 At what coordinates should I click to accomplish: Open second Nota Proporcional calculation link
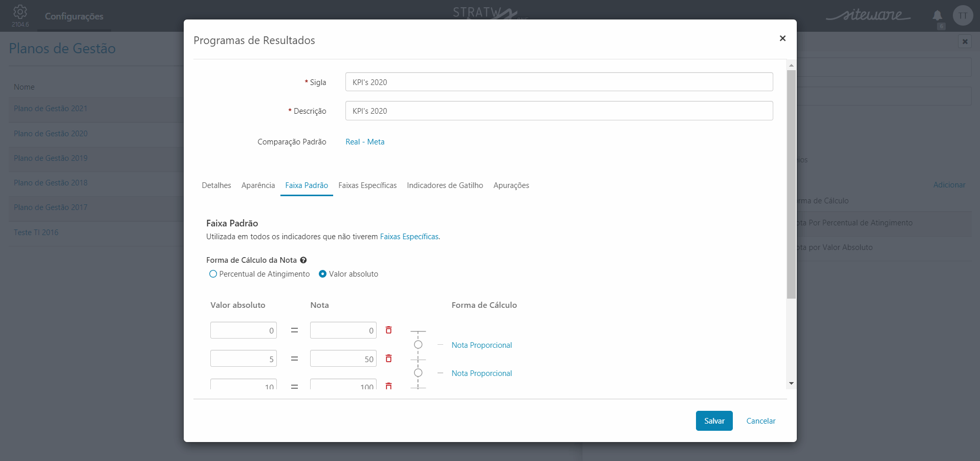click(482, 373)
